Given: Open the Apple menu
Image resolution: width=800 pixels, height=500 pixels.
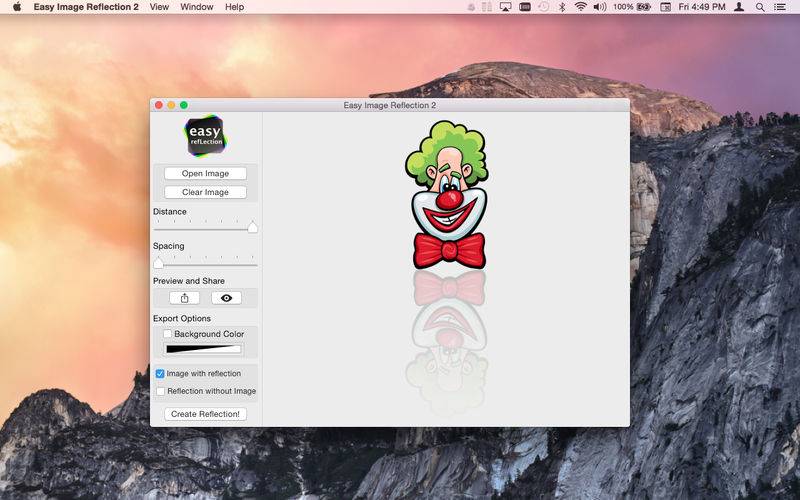Looking at the screenshot, I should point(17,7).
